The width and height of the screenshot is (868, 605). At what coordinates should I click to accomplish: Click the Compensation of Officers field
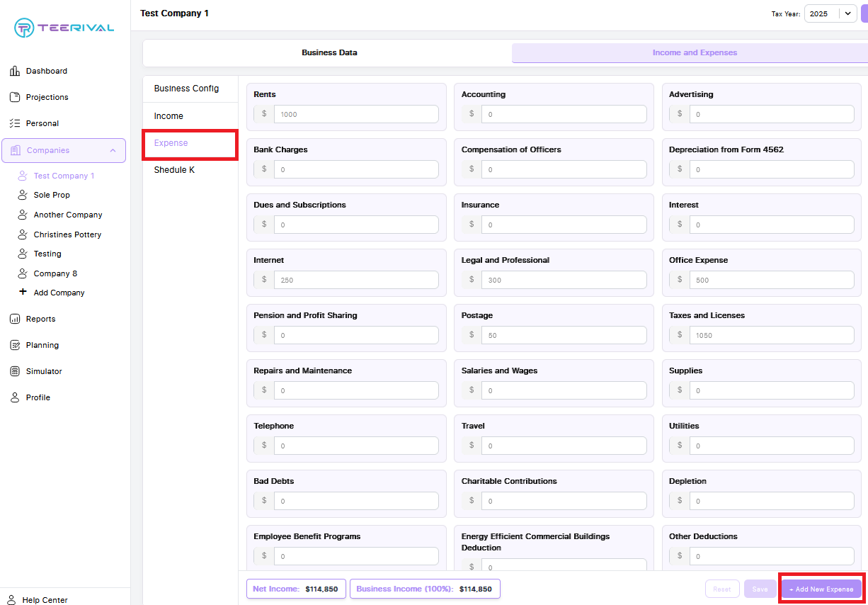coord(564,169)
